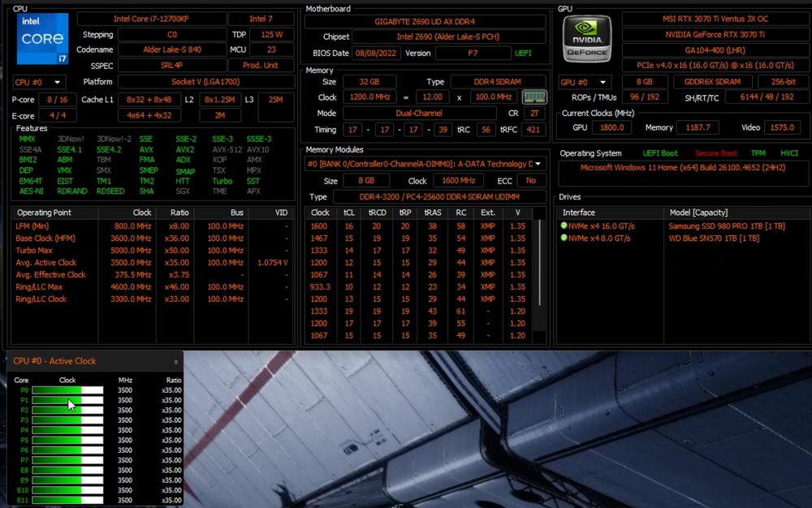Click the Intel Core i7-12700KF name field
Image resolution: width=812 pixels, height=508 pixels.
151,19
